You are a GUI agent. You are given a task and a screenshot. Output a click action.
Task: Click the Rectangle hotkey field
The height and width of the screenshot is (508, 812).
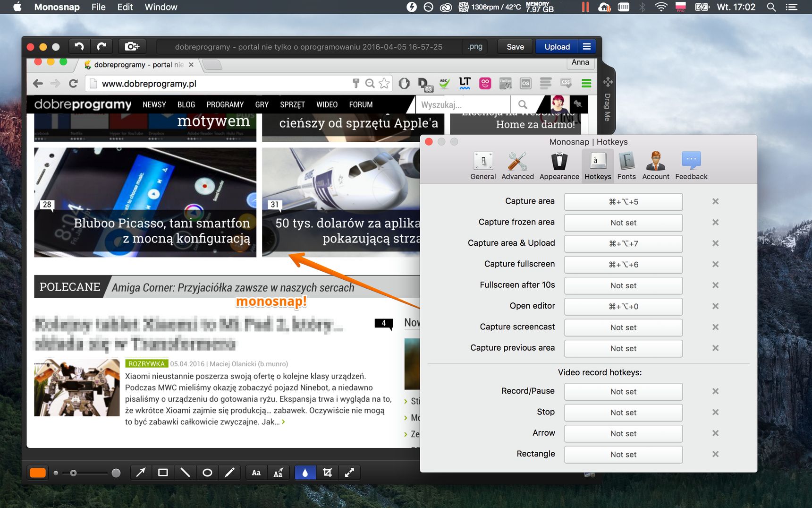[623, 455]
